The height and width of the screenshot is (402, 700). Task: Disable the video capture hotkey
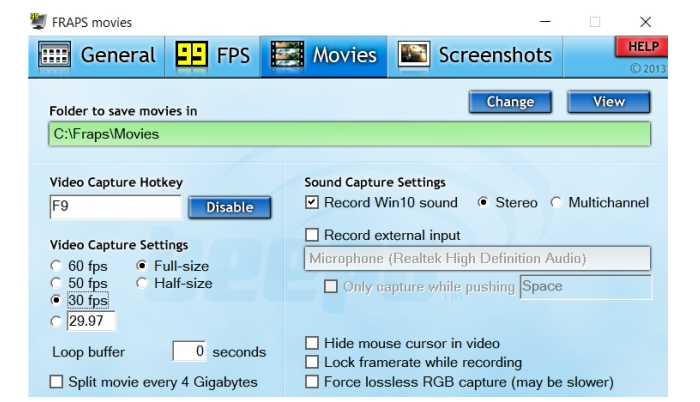(x=229, y=207)
